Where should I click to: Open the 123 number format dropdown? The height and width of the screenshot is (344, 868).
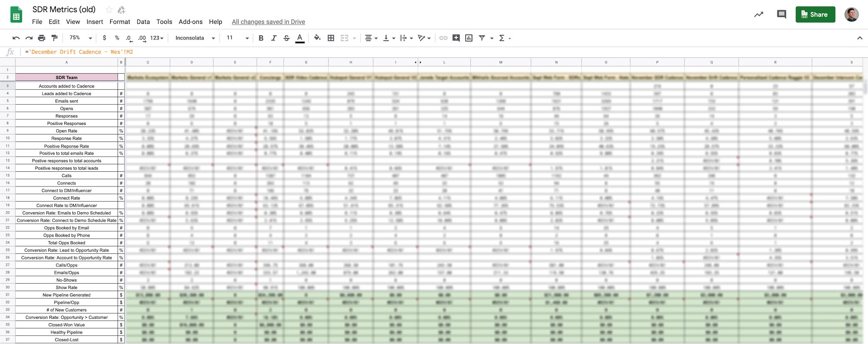click(x=157, y=38)
